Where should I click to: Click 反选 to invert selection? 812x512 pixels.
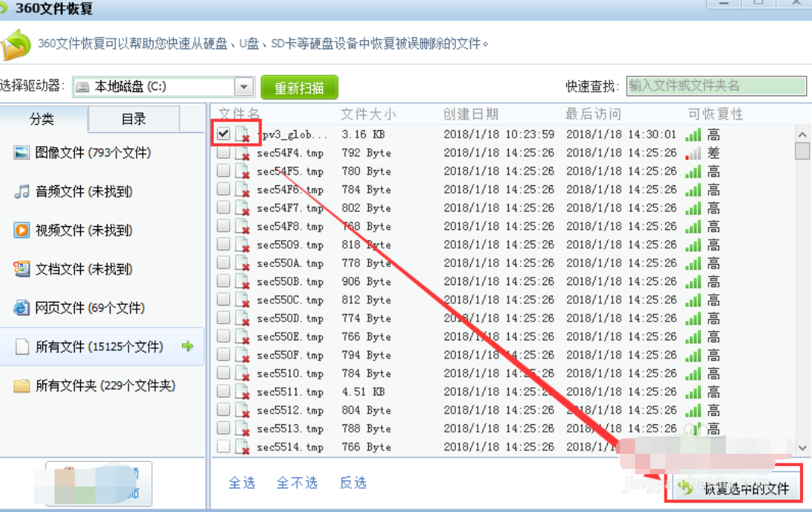tap(353, 483)
